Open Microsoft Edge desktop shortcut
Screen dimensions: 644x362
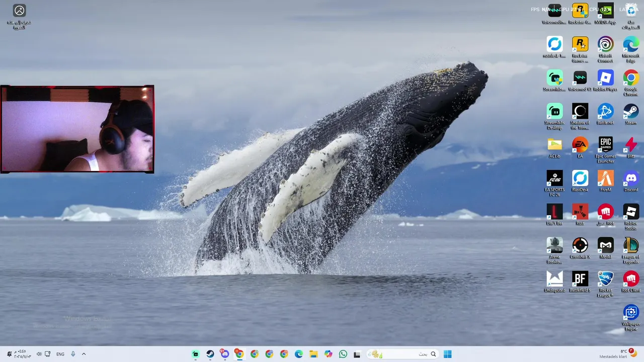pos(631,50)
